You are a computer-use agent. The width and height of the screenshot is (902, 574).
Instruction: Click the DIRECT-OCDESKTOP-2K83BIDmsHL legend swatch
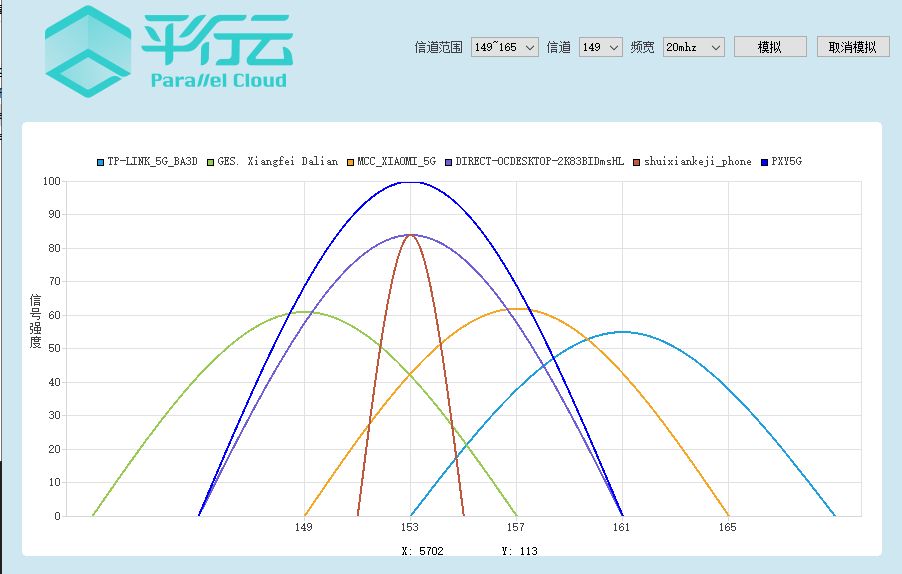pyautogui.click(x=449, y=162)
